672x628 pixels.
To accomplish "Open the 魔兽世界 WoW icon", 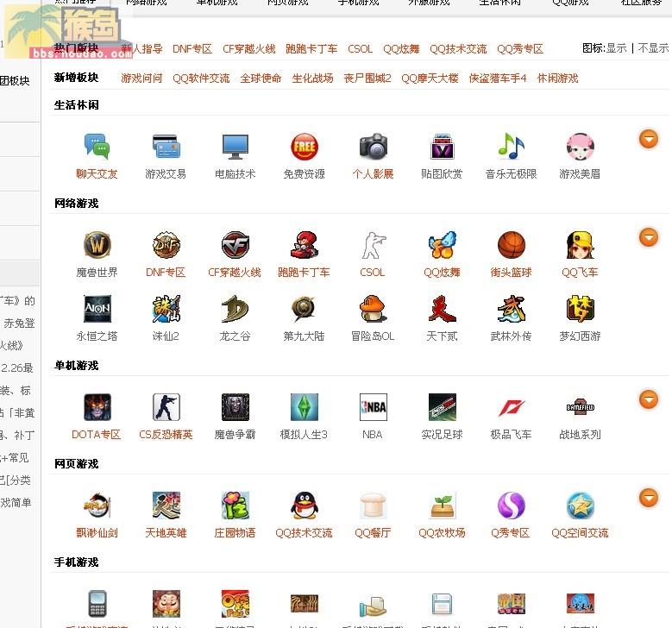I will (97, 245).
